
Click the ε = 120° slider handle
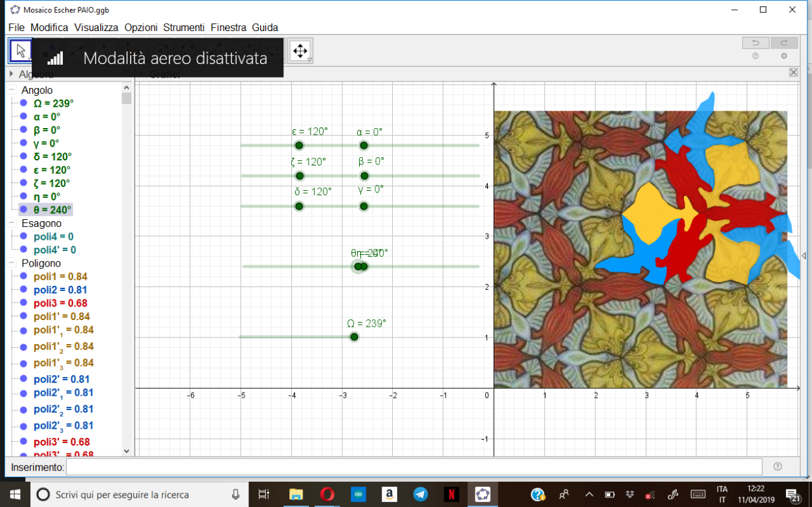[299, 145]
